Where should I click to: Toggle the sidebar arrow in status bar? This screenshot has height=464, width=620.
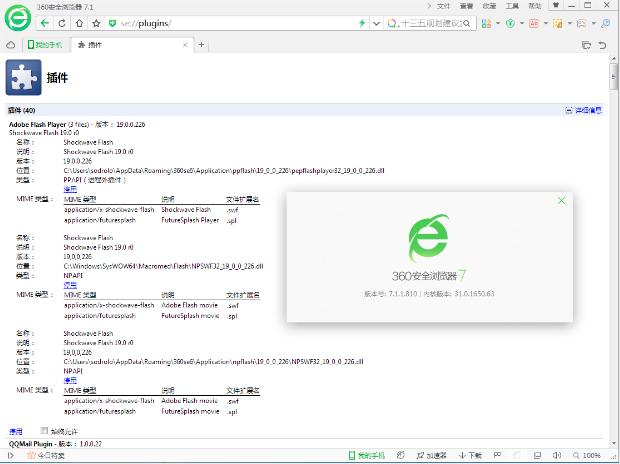(11, 456)
